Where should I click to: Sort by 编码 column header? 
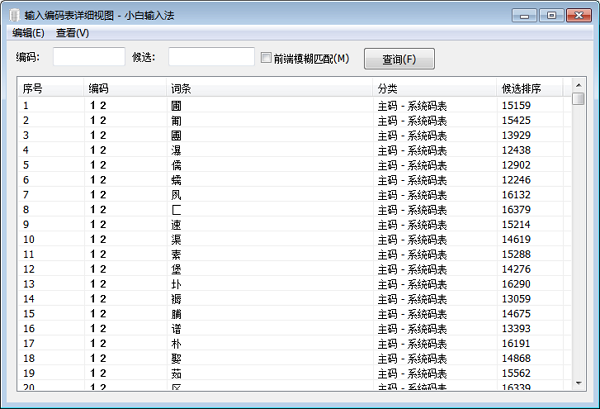click(x=125, y=88)
